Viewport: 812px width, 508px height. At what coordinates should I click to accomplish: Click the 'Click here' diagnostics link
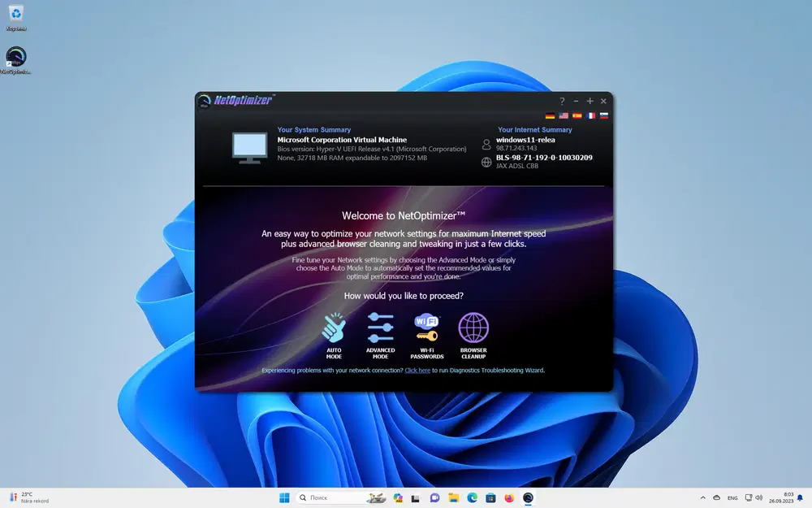[x=417, y=370]
